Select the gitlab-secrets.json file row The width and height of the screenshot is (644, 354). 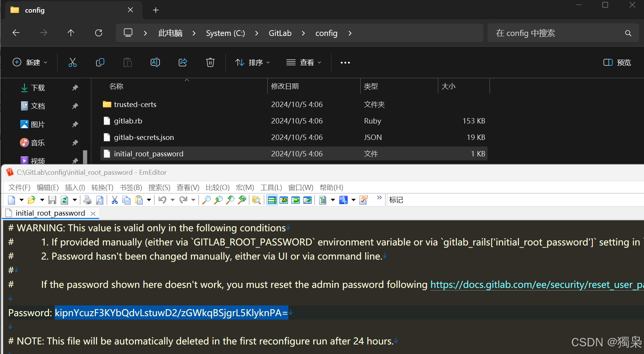pos(294,137)
